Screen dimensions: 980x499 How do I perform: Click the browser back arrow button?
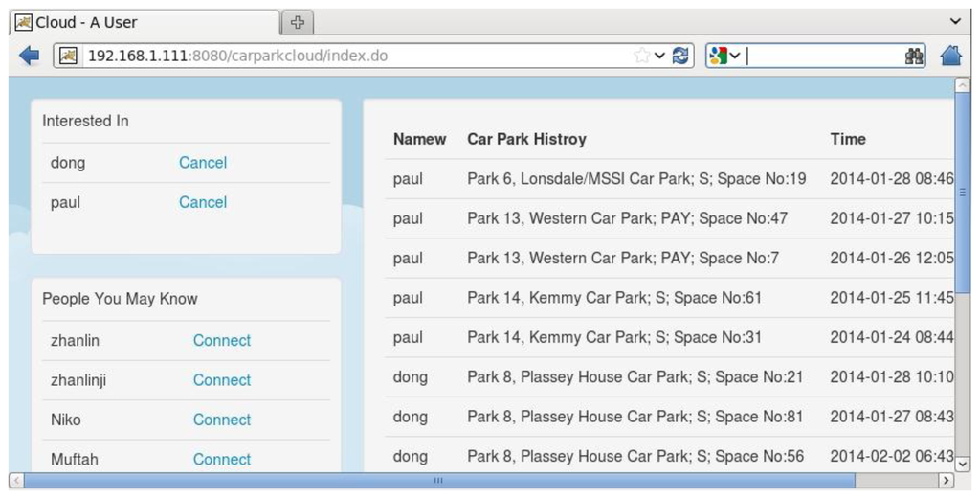click(29, 56)
